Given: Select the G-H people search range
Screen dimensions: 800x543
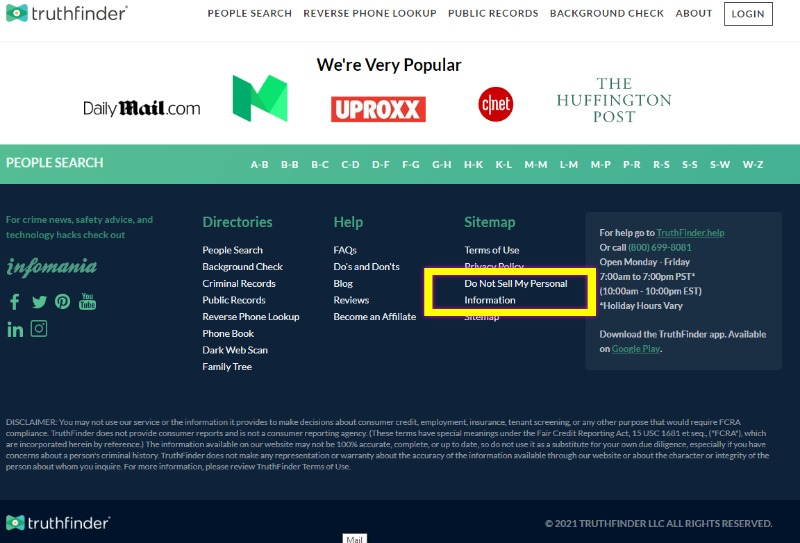Looking at the screenshot, I should [441, 164].
